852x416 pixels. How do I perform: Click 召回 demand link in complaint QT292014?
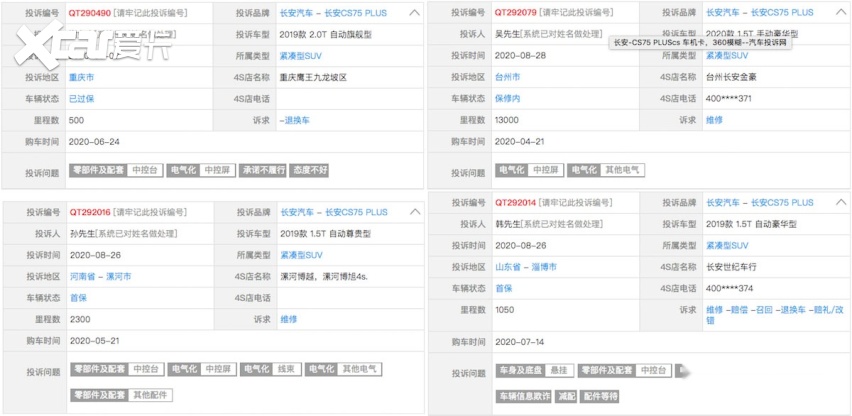coord(763,310)
